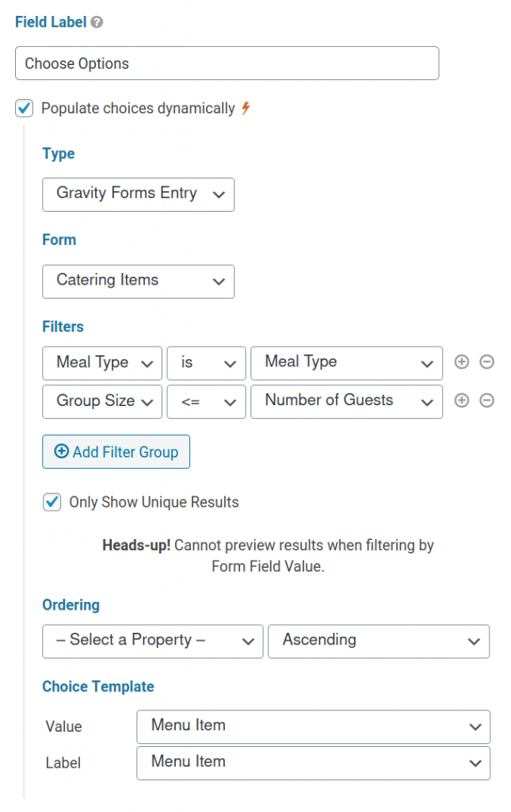Add a filter after the Group Size row
The width and height of the screenshot is (511, 812).
click(462, 400)
